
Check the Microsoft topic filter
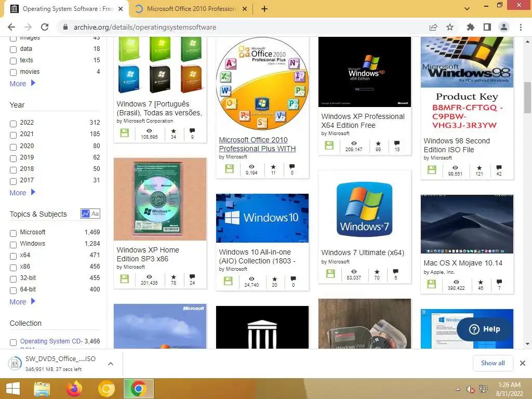(x=13, y=233)
